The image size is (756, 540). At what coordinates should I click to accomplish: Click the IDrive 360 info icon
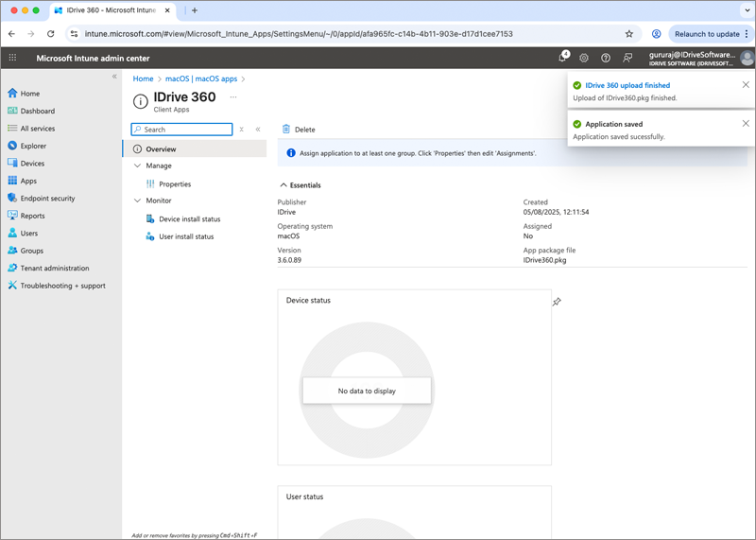coord(140,101)
